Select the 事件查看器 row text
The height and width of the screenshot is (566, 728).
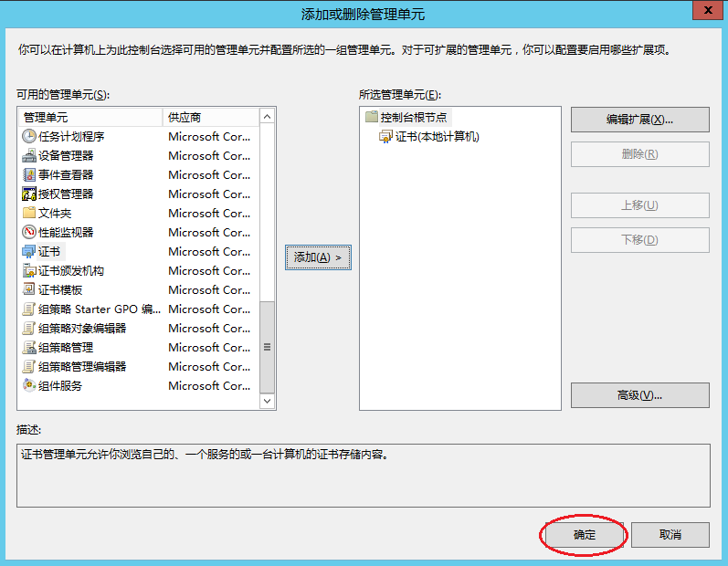(66, 175)
